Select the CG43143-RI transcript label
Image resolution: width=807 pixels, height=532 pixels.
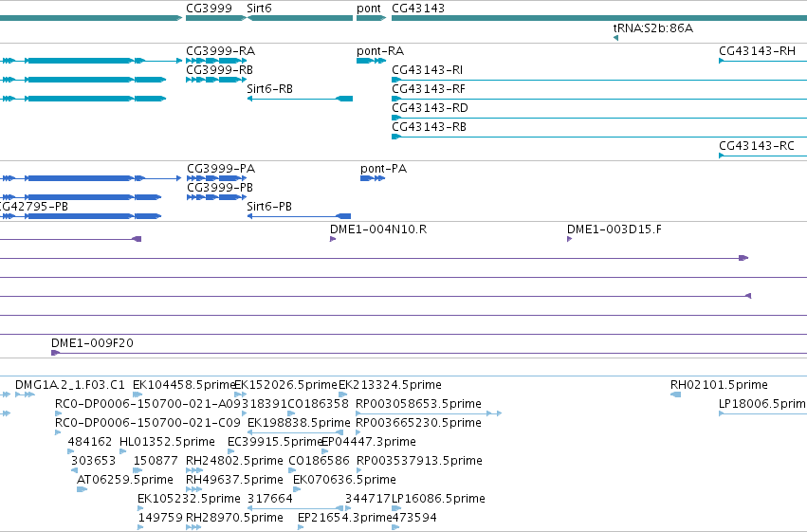coord(427,70)
